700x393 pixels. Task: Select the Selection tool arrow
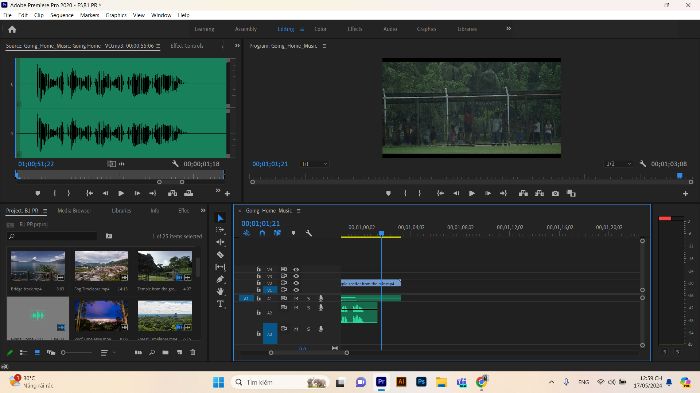click(x=220, y=218)
